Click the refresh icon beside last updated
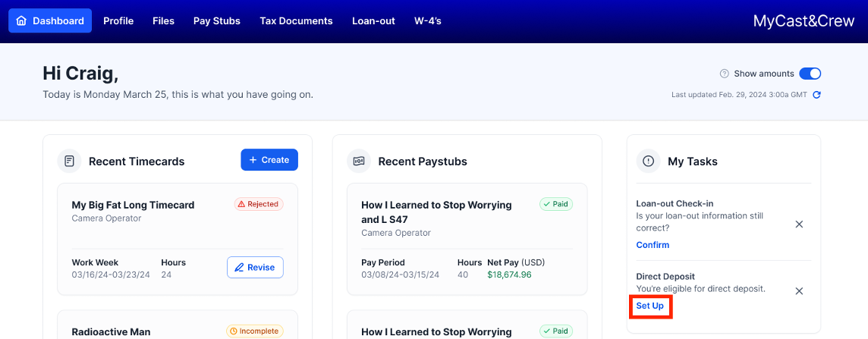Viewport: 868px width, 339px height. [x=816, y=95]
